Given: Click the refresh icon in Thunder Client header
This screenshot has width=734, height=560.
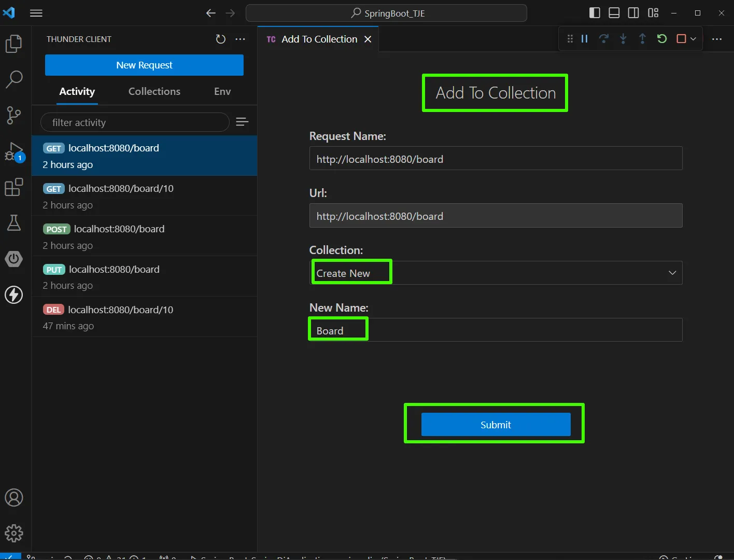Looking at the screenshot, I should click(x=221, y=39).
